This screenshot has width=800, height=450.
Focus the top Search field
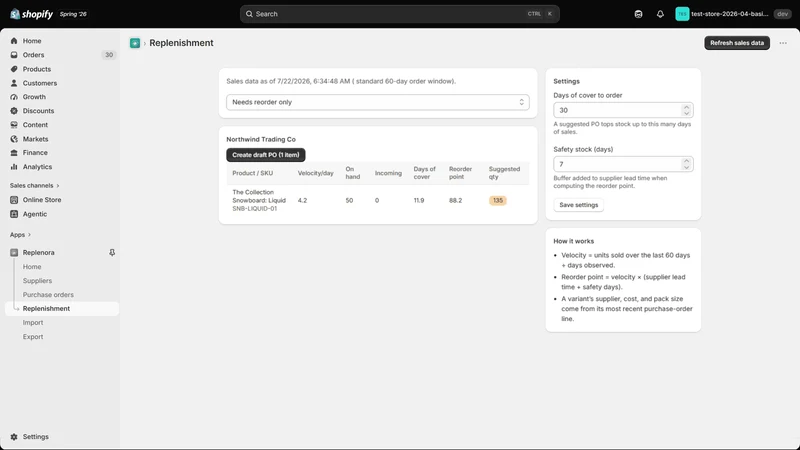point(399,14)
